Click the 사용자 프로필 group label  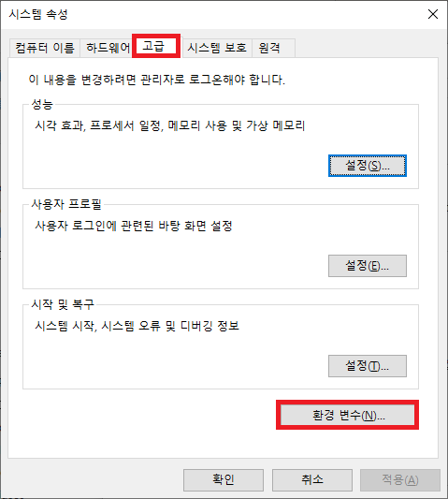(66, 204)
